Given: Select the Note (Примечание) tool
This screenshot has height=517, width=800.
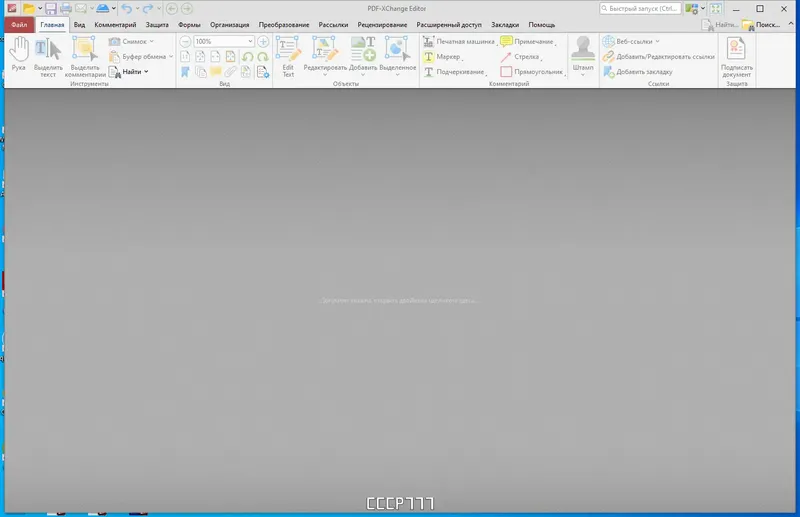Looking at the screenshot, I should pyautogui.click(x=527, y=41).
